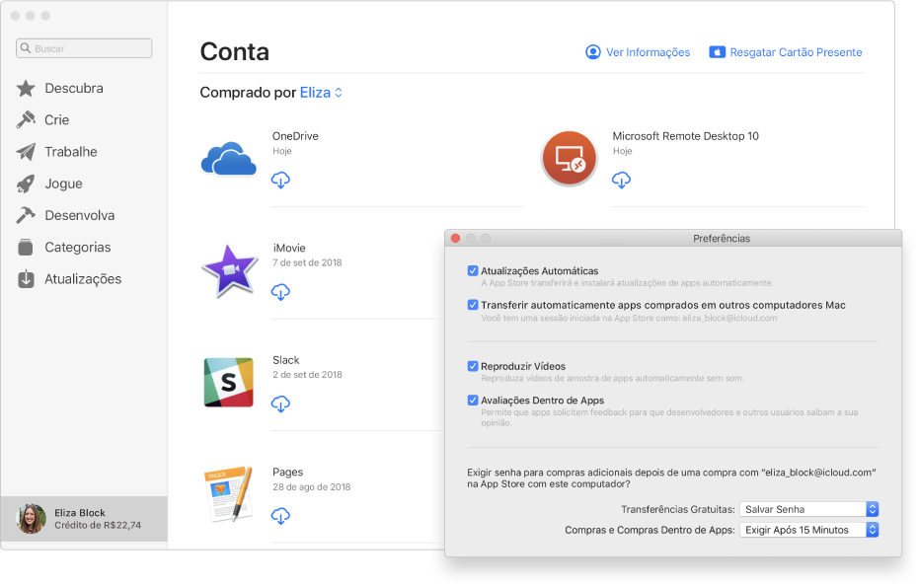Click the gift card icon beside Resgatar
The image size is (919, 588).
coord(718,52)
